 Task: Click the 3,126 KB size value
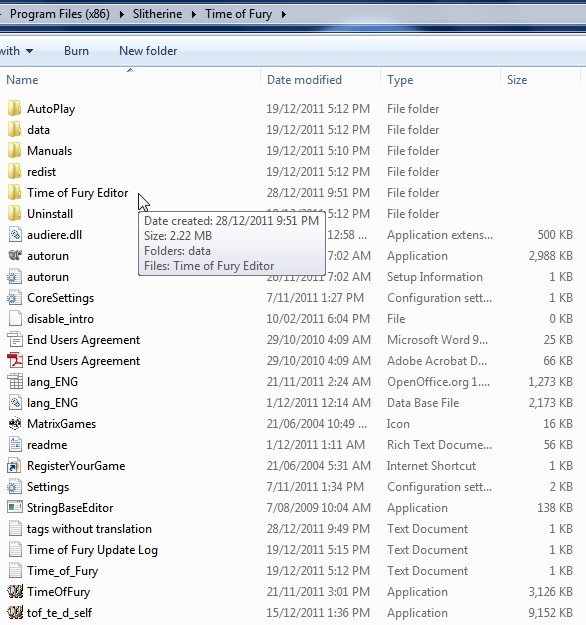pos(551,592)
